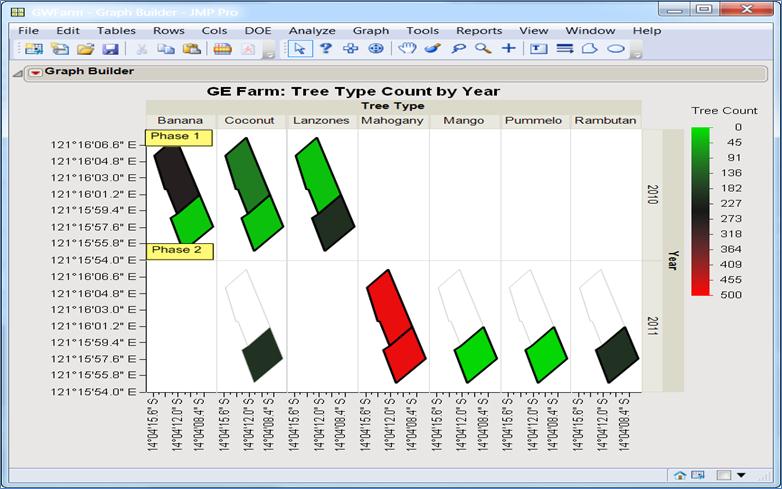Open the tools toolbar overflow arrow
Image resolution: width=782 pixels, height=489 pixels.
(x=636, y=54)
